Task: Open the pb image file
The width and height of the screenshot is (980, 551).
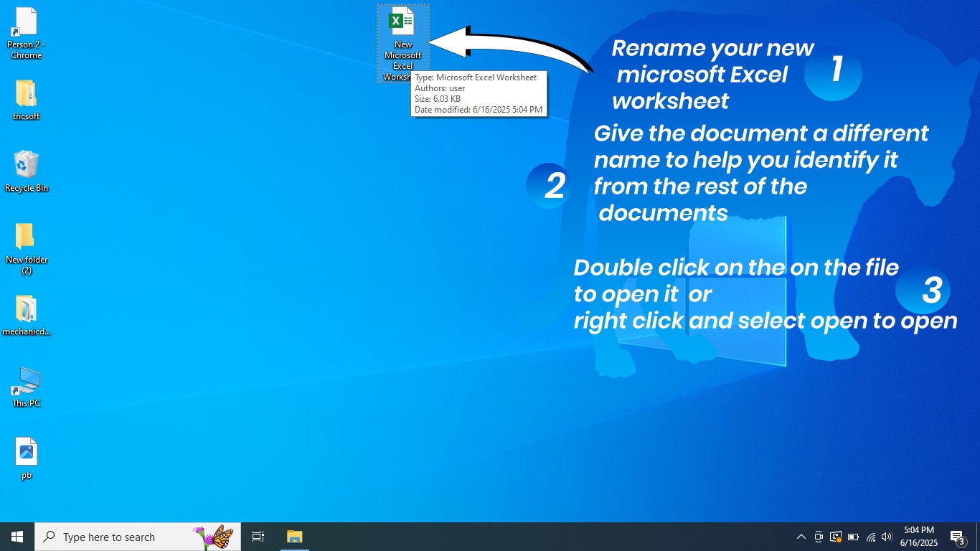Action: 27,452
